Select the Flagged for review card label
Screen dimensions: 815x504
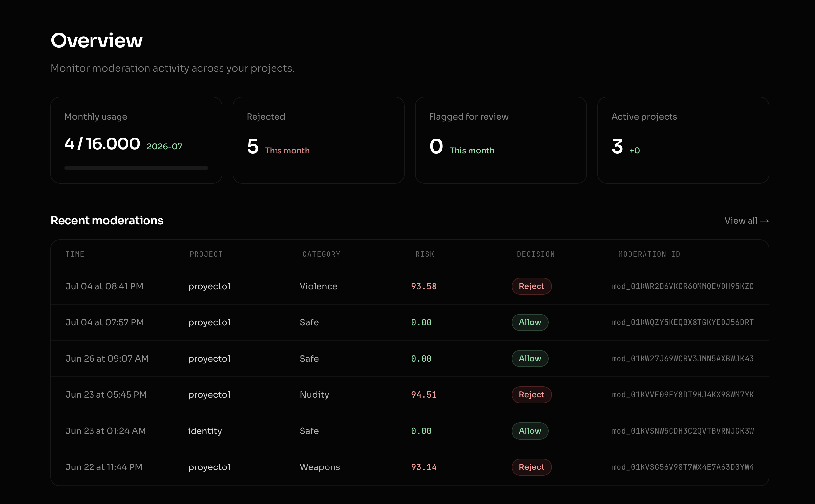point(468,117)
